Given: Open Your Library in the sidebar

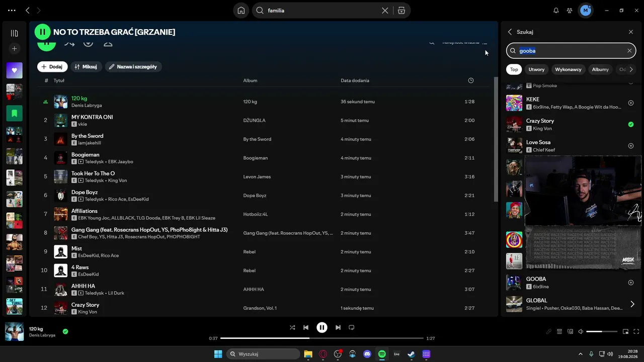Looking at the screenshot, I should (x=14, y=33).
